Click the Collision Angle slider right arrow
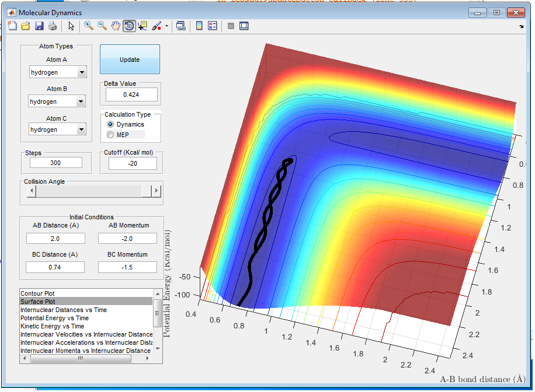Screen dimensions: 535x392 [x=156, y=191]
